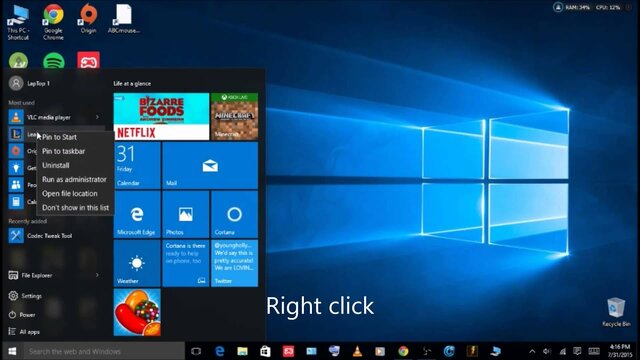Open VLC cone icon on the taskbar
Screen dimensions: 640x360
click(x=357, y=351)
